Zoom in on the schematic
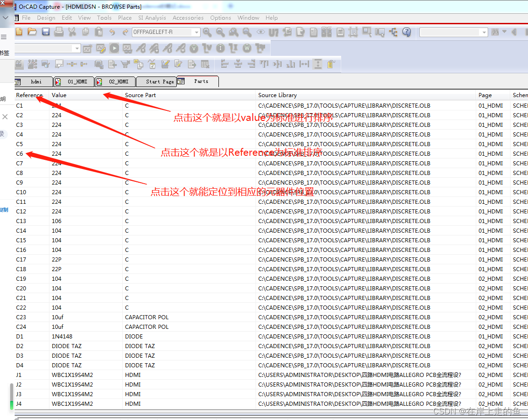Viewport: 528px width, 420px height. pos(207,32)
